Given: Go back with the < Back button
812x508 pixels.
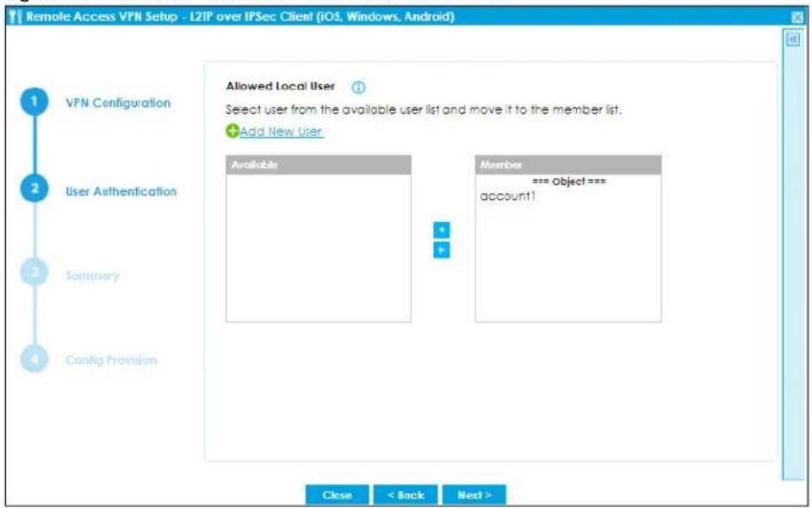Looking at the screenshot, I should (406, 495).
